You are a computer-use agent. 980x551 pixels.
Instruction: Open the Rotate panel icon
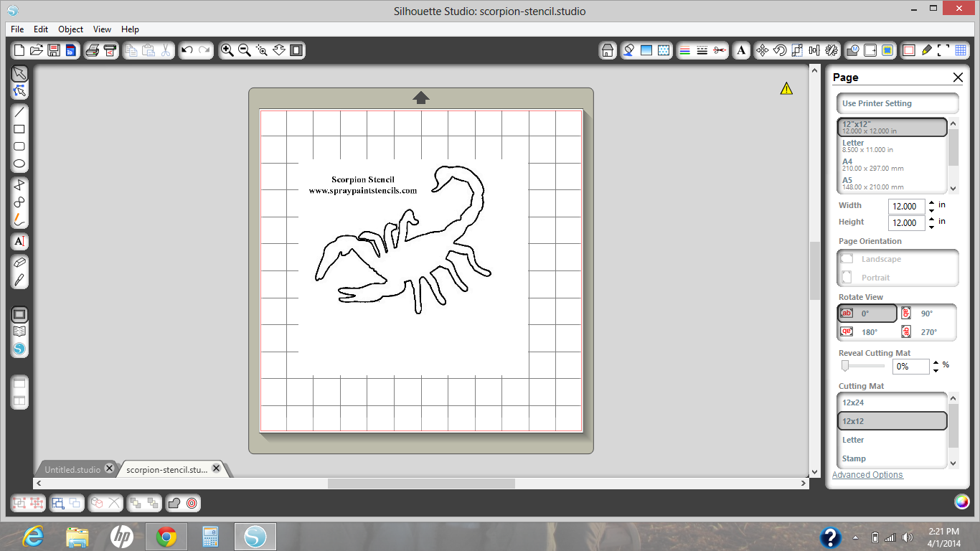point(780,50)
